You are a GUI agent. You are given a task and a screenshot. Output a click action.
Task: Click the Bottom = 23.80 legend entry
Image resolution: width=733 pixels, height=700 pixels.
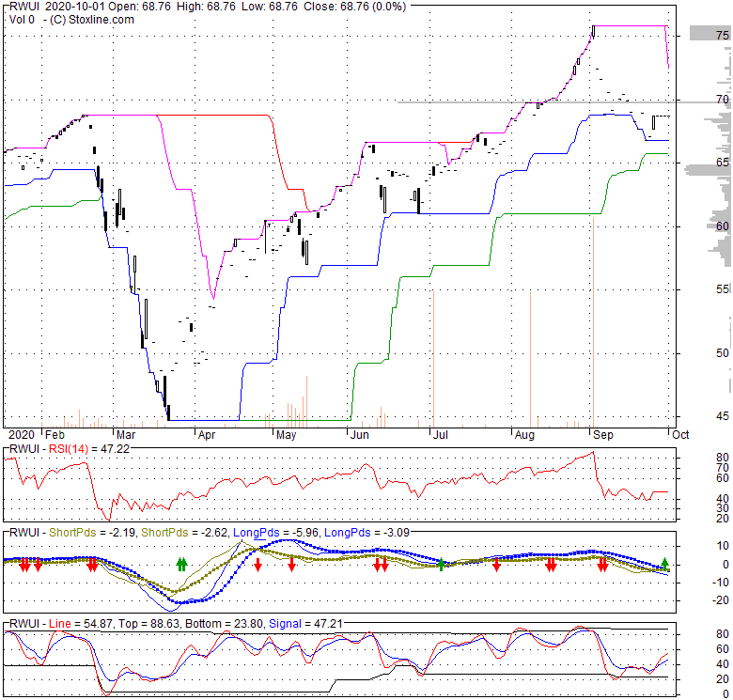225,623
